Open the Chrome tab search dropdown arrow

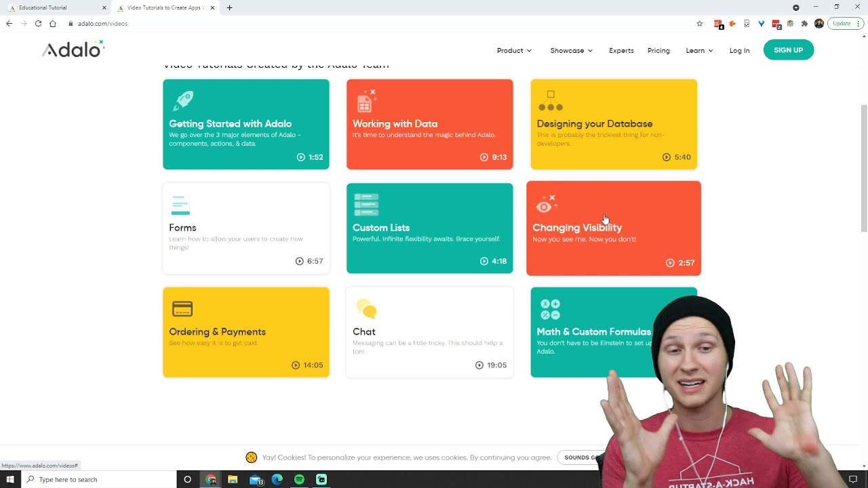coord(796,7)
